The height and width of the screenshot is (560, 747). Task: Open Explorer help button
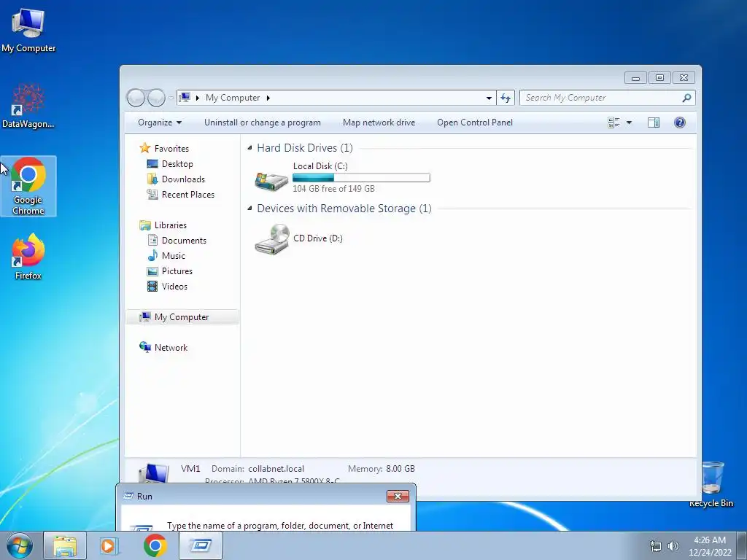point(680,122)
